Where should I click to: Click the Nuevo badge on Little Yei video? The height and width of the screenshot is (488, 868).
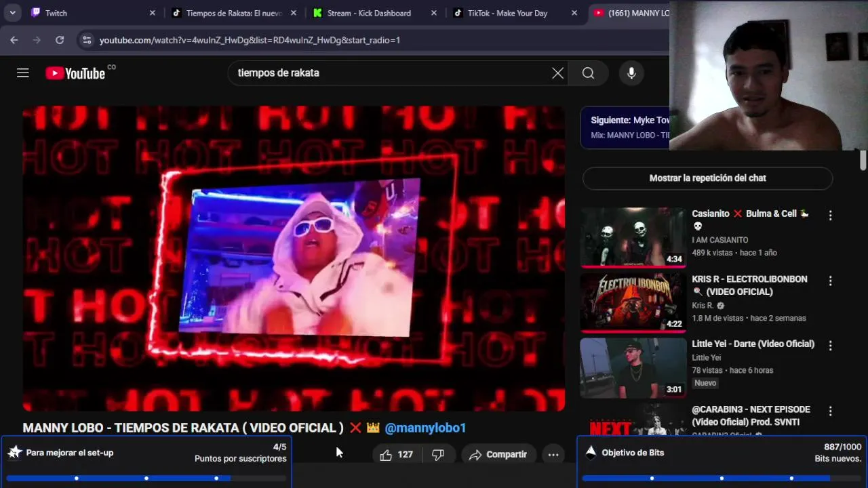coord(705,383)
